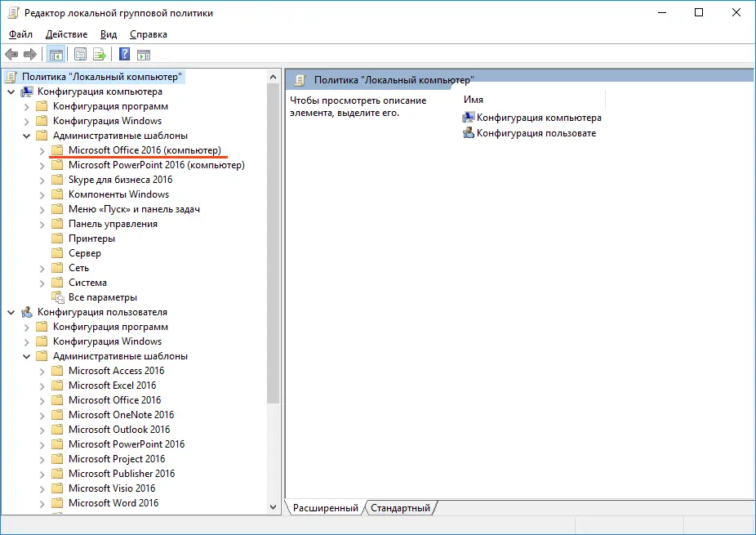This screenshot has width=756, height=535.
Task: Click the Forward arrow in the toolbar
Action: coord(30,55)
